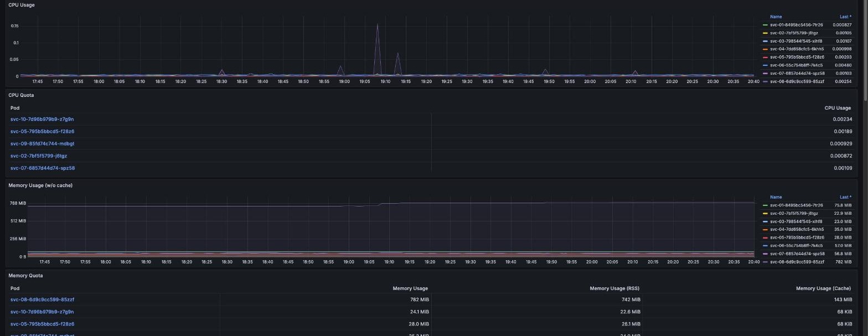868x336 pixels.
Task: Open pod link svc-10-7d96b979b9-z7g9n in CPU Quota
Action: click(x=42, y=120)
